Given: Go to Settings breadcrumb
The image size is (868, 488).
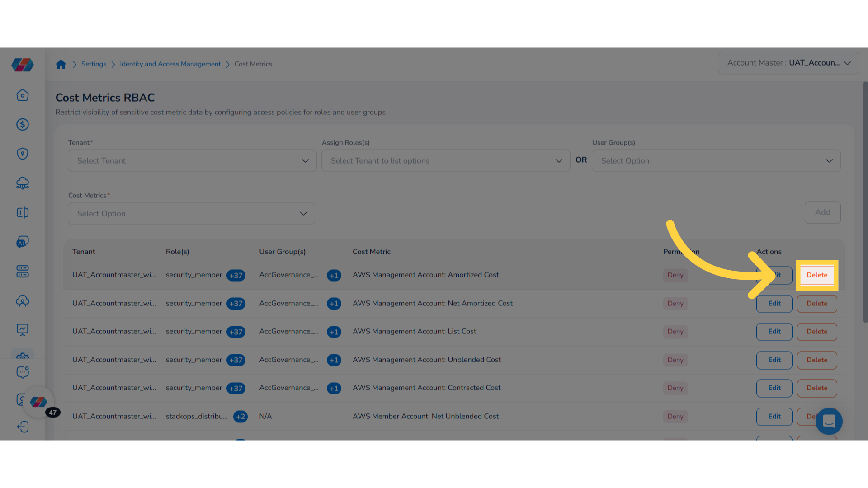Looking at the screenshot, I should (94, 64).
